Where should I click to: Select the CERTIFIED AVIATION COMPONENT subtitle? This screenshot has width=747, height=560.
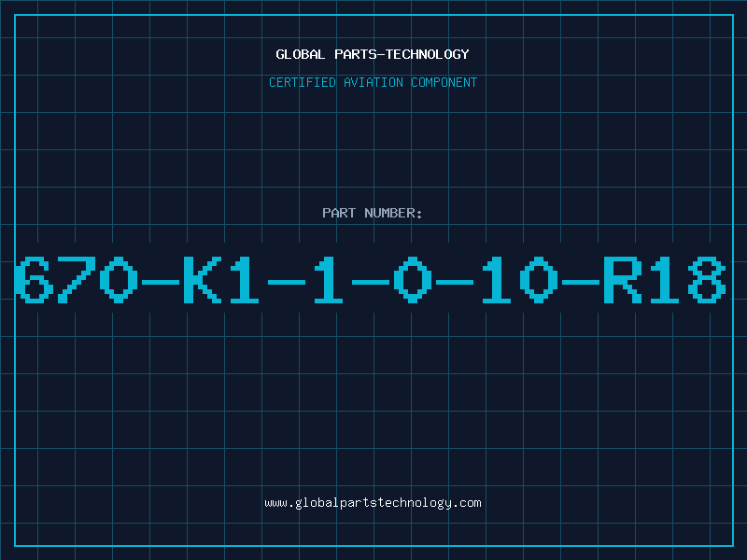373,82
